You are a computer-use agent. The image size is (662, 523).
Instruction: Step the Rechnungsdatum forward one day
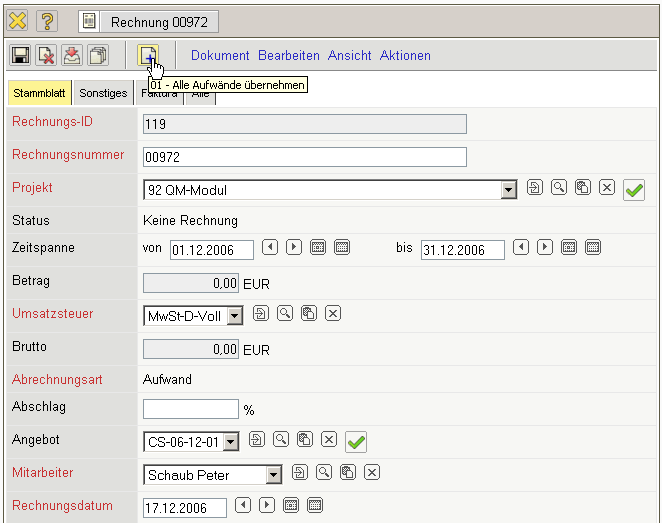(x=267, y=506)
